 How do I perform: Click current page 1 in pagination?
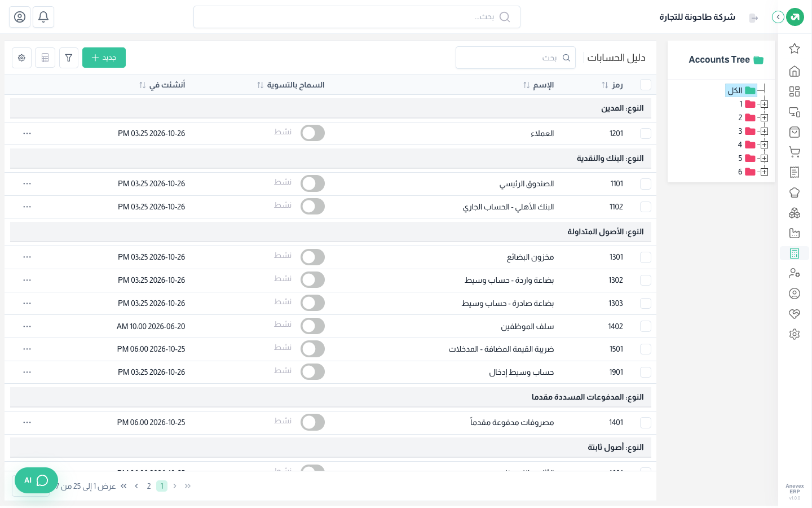tap(162, 486)
